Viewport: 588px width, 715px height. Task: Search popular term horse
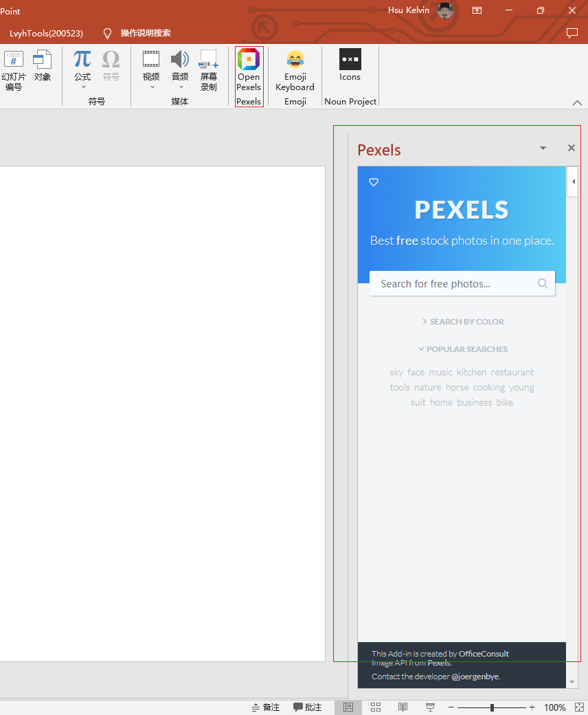coord(457,388)
